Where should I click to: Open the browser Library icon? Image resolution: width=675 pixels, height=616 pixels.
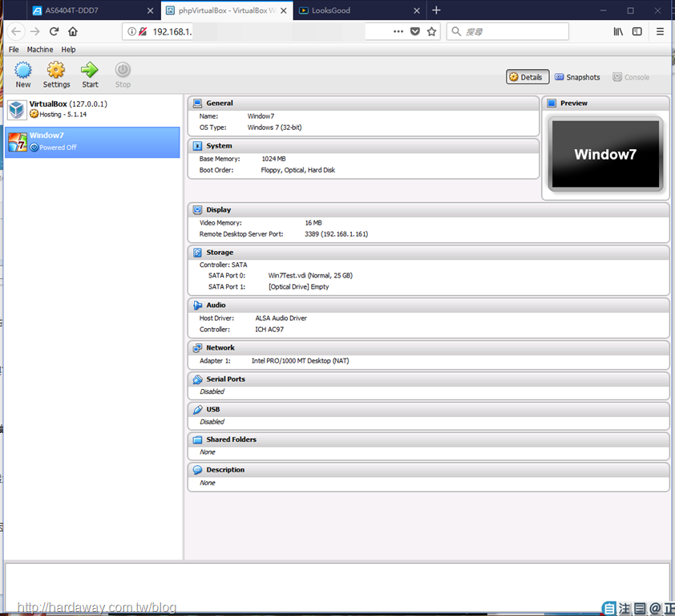click(x=618, y=31)
